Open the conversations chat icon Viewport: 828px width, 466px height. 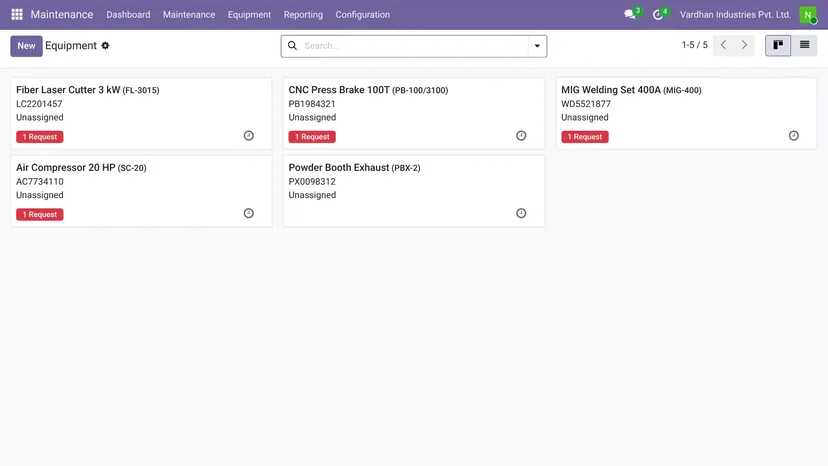[629, 15]
